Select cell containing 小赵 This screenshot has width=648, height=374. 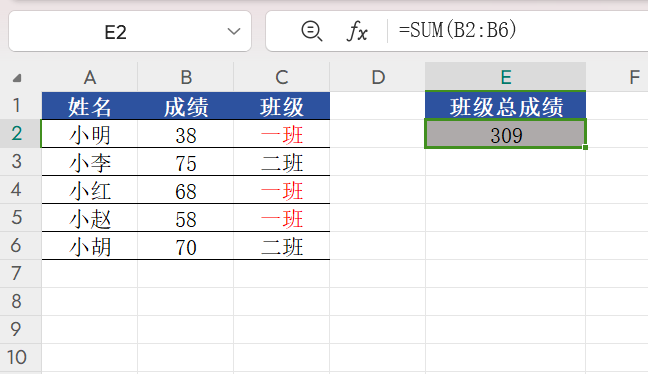click(90, 218)
